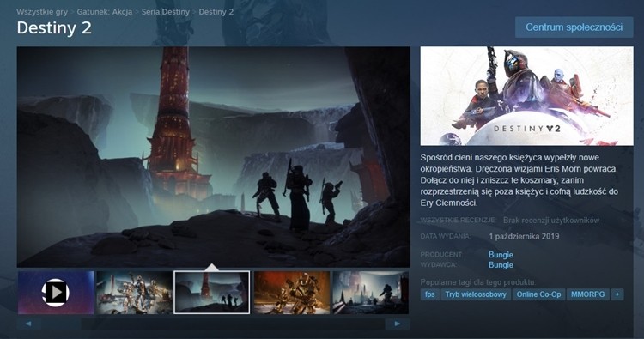Select the MMORPG tag

click(587, 294)
